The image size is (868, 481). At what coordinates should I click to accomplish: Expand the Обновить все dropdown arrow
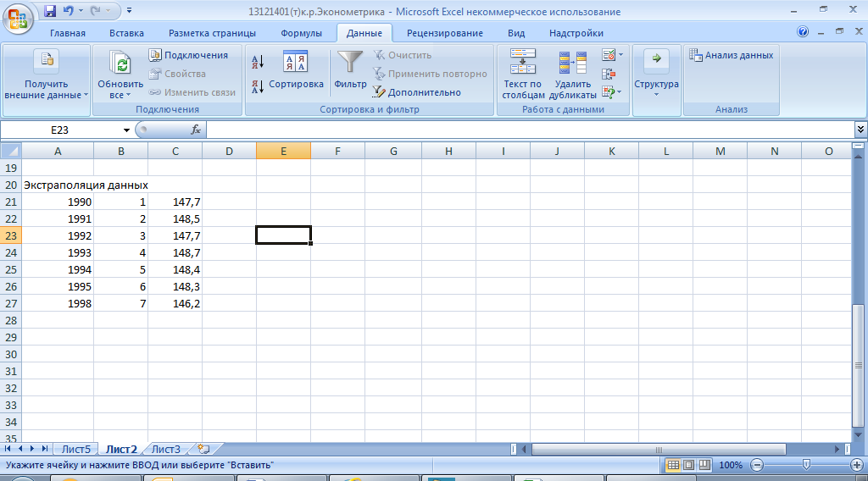pos(129,96)
